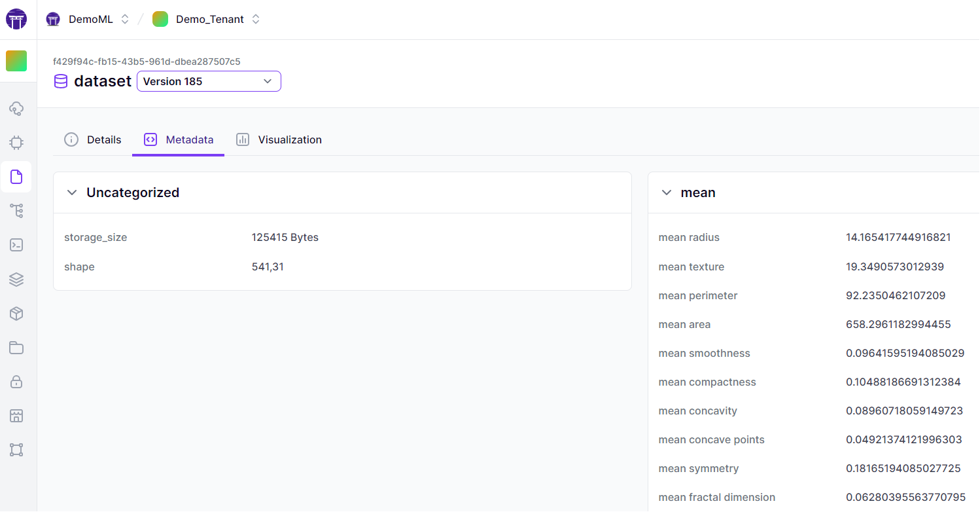Select the purple document sidebar icon
This screenshot has width=980, height=512.
pos(16,176)
